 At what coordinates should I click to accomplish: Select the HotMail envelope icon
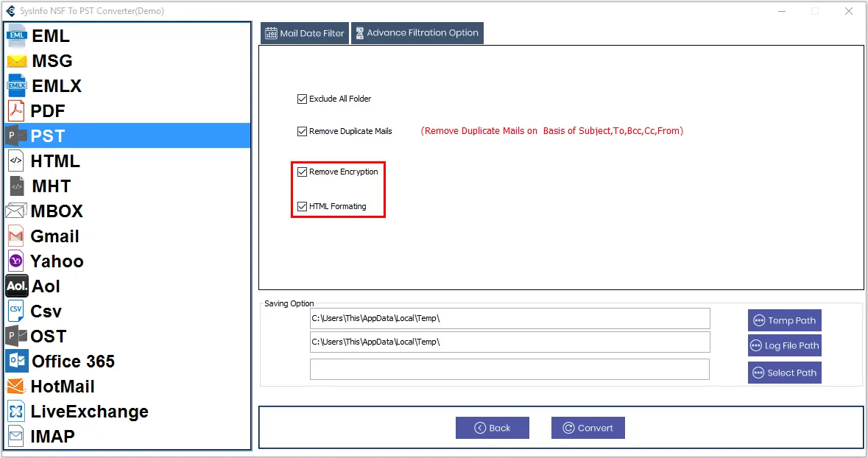pos(16,386)
